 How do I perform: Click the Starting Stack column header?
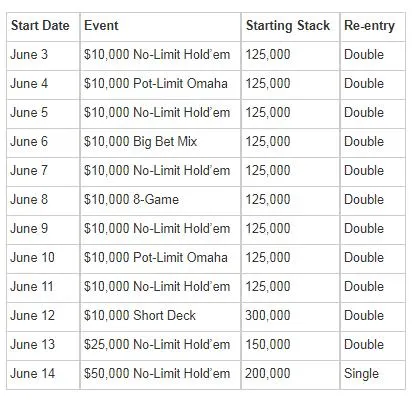(x=291, y=27)
